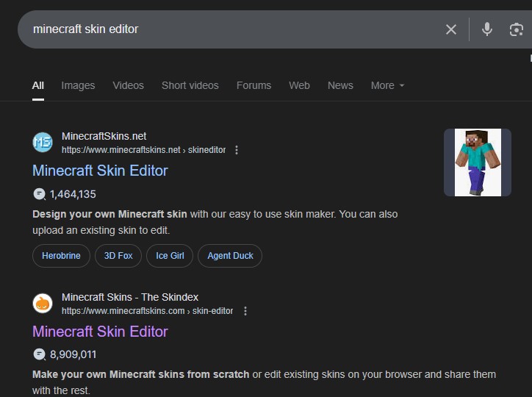
Task: Switch to the Forums tab
Action: [x=254, y=85]
